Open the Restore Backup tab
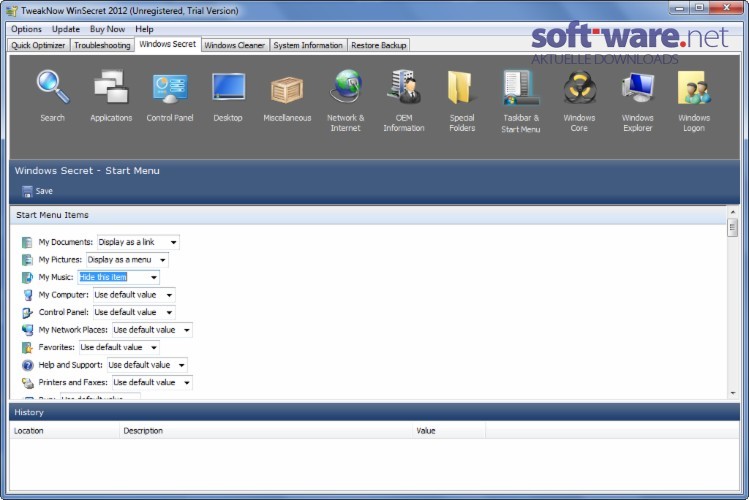Screen dimensions: 749x500 (x=379, y=45)
